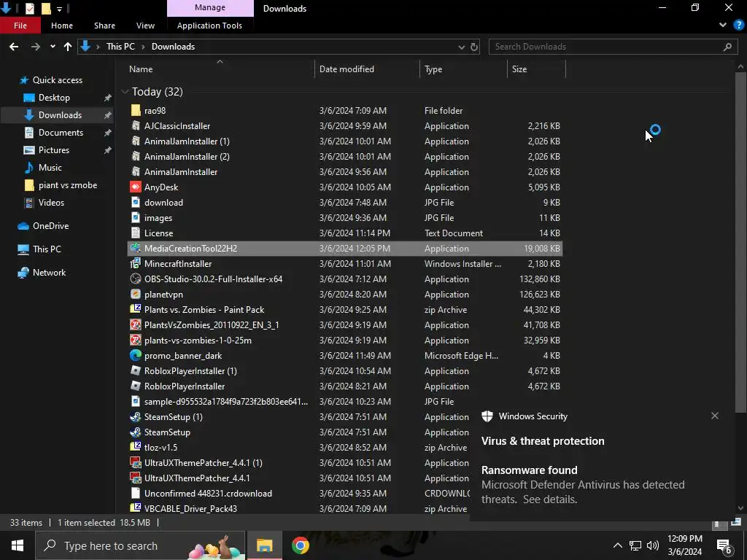Open Music folder in sidebar
Image resolution: width=747 pixels, height=560 pixels.
50,168
